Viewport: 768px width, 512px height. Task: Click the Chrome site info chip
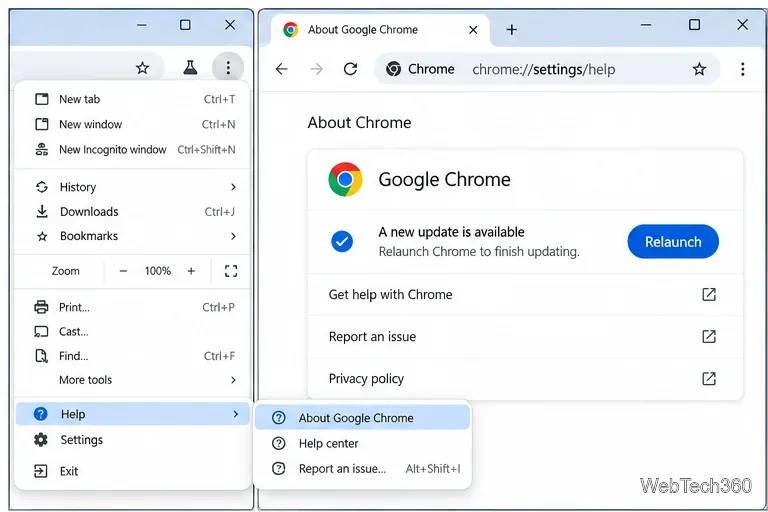[421, 69]
